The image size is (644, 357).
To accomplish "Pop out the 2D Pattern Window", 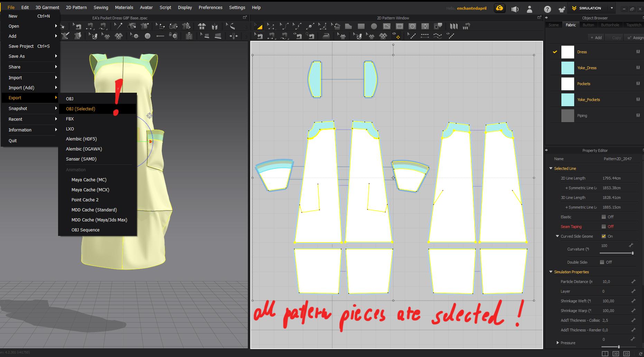I will click(x=539, y=17).
